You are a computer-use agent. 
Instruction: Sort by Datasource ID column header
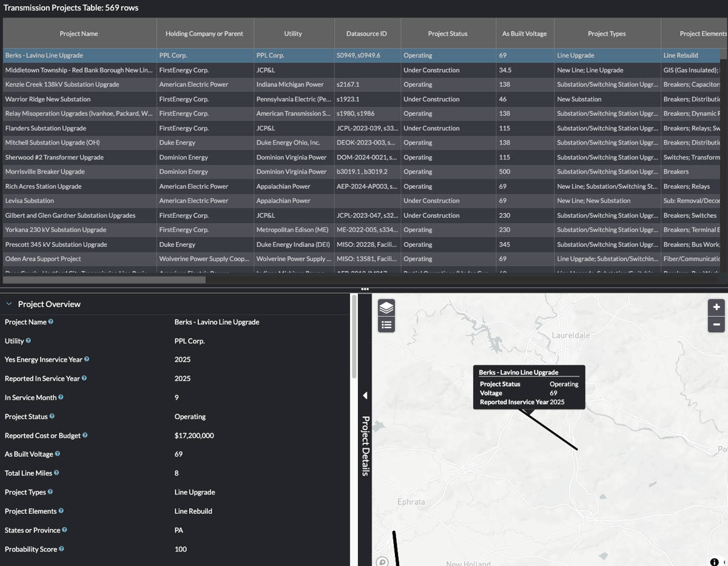(x=366, y=33)
